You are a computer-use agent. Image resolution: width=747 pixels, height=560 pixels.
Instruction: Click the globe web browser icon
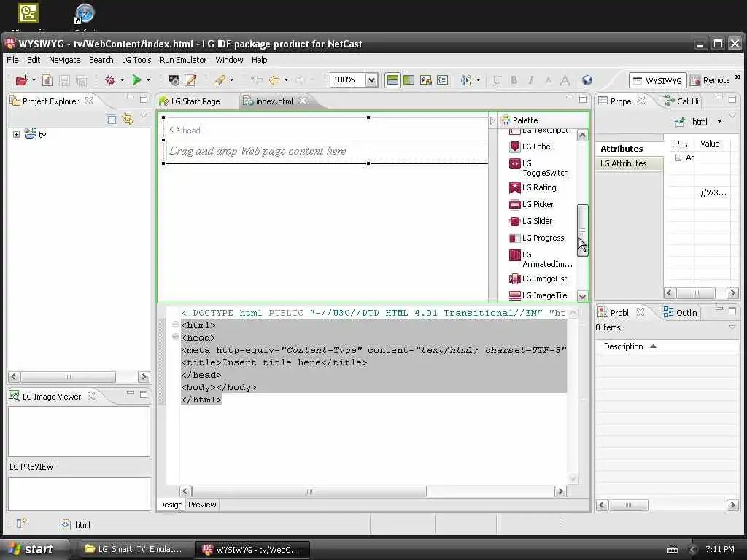click(587, 80)
